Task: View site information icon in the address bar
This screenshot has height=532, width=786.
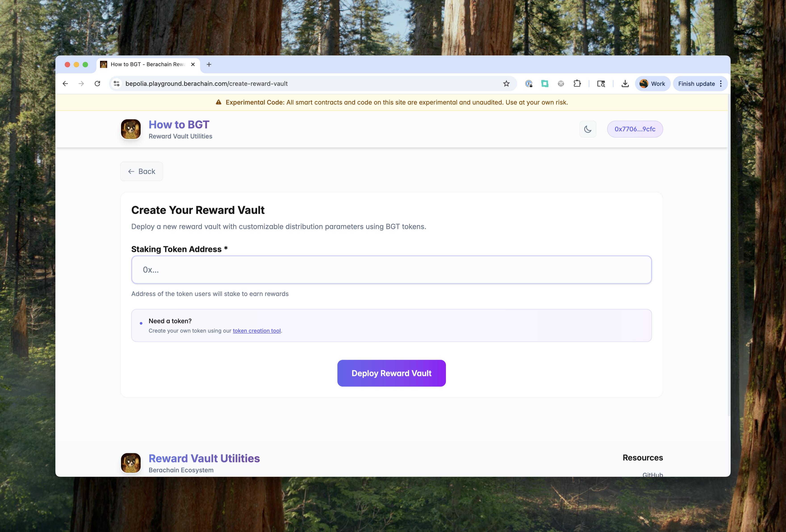Action: coord(117,83)
